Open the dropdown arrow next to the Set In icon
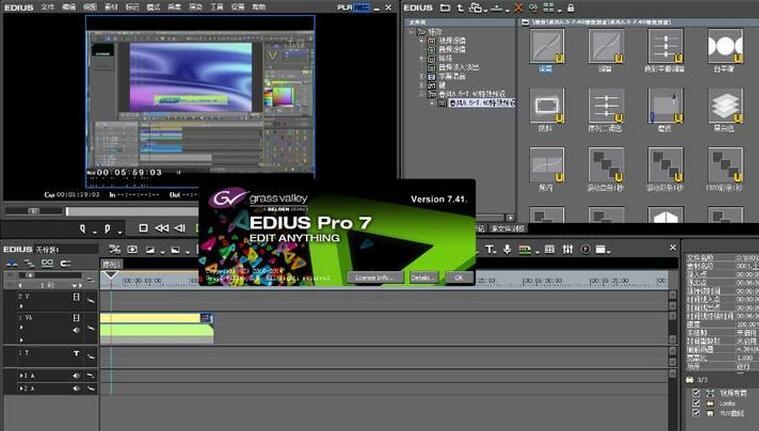Image resolution: width=759 pixels, height=431 pixels. 94,233
